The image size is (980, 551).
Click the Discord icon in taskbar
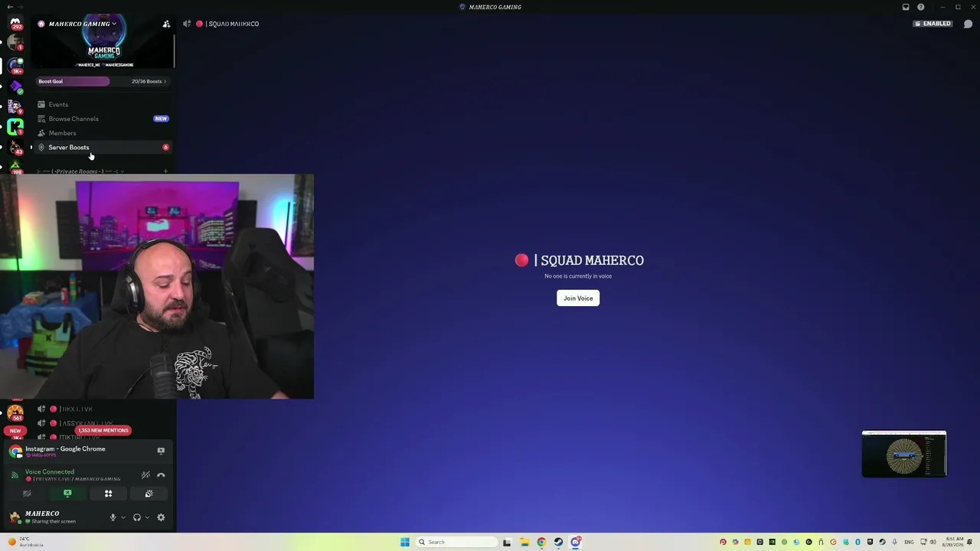pyautogui.click(x=576, y=542)
